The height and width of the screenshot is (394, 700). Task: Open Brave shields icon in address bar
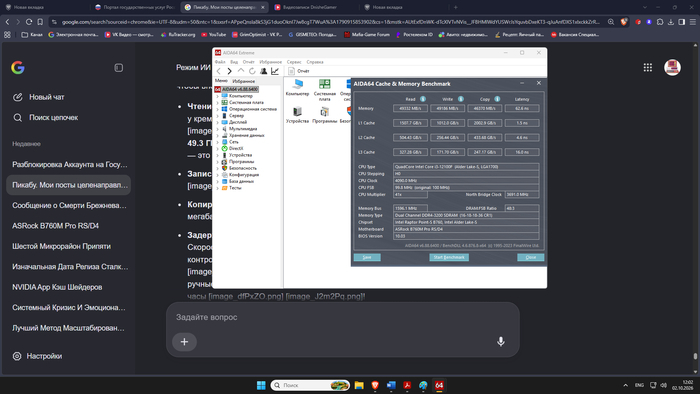click(x=624, y=22)
